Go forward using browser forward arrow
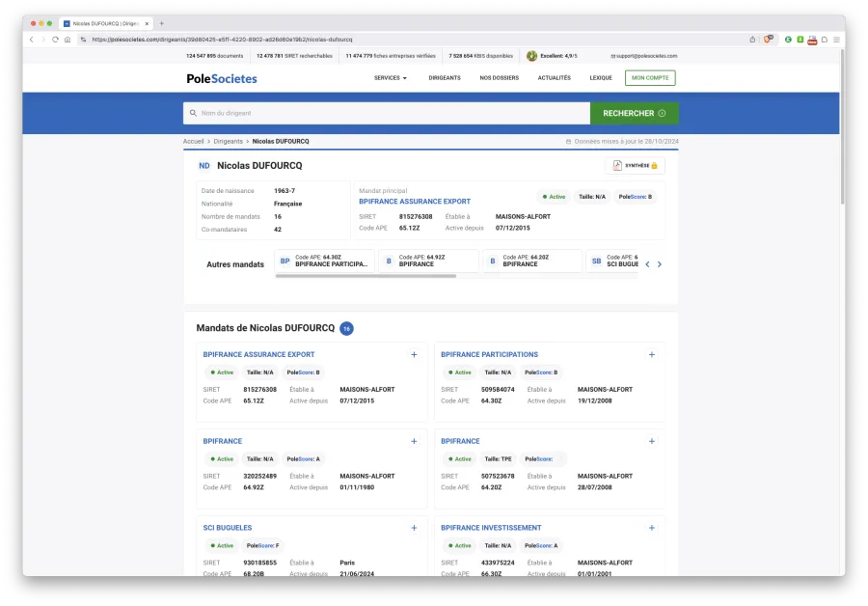This screenshot has height=606, width=868. tap(43, 40)
